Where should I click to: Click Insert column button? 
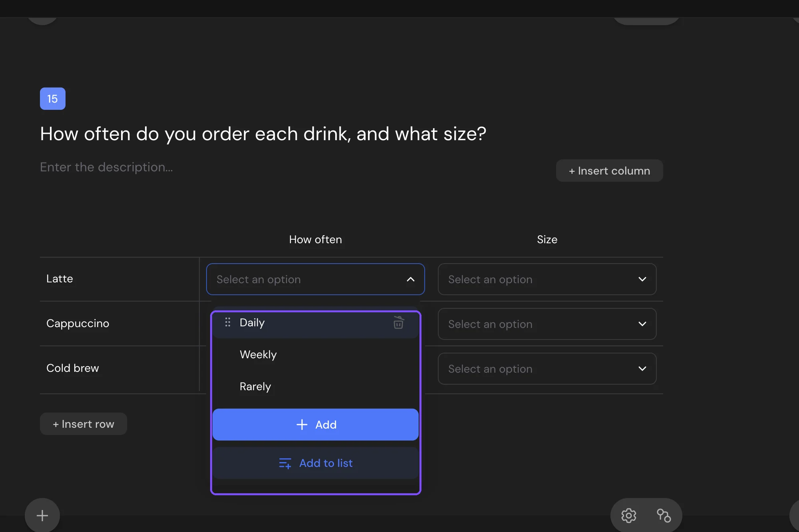(x=609, y=171)
